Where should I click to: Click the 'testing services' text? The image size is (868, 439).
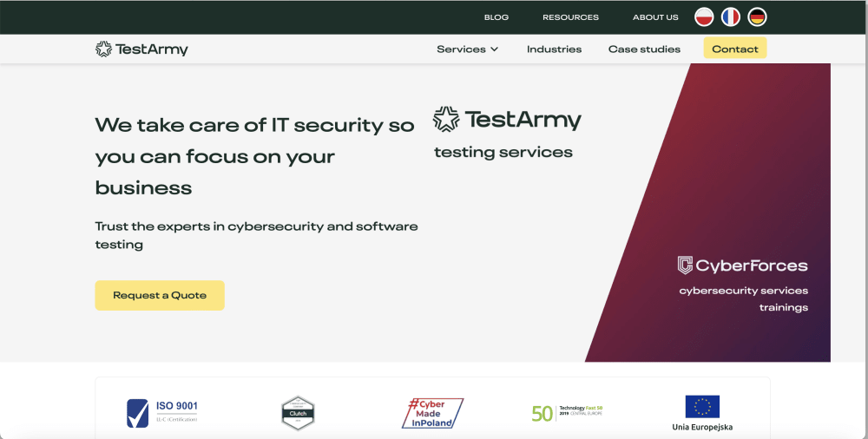click(503, 152)
